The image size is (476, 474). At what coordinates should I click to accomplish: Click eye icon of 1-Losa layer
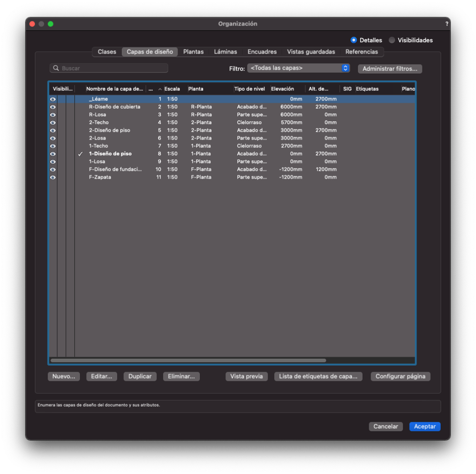click(53, 162)
